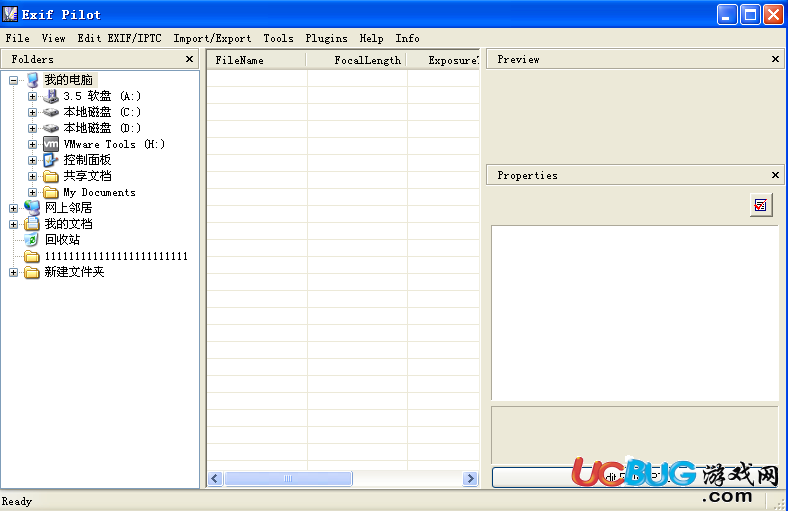The height and width of the screenshot is (511, 788).
Task: Click the horizontal scrollbar thumb
Action: (x=288, y=478)
